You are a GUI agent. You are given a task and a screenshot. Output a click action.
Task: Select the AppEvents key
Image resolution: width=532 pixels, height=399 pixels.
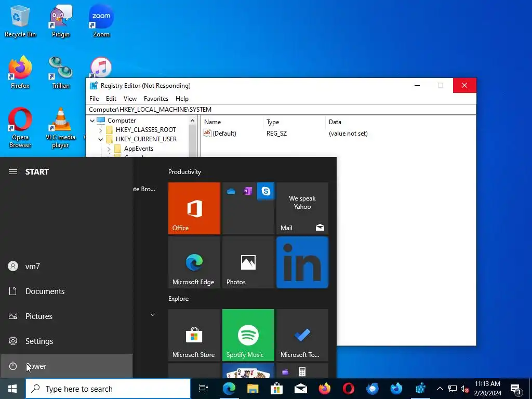tap(138, 149)
